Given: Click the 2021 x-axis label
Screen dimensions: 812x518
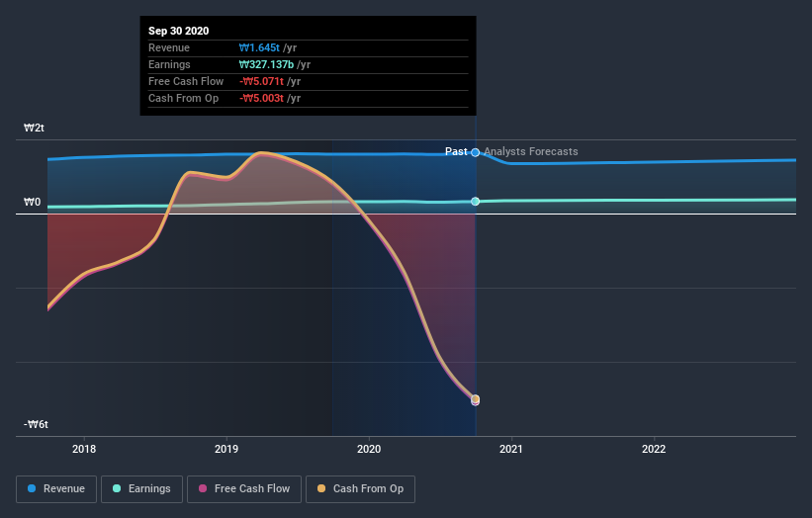Looking at the screenshot, I should 511,449.
